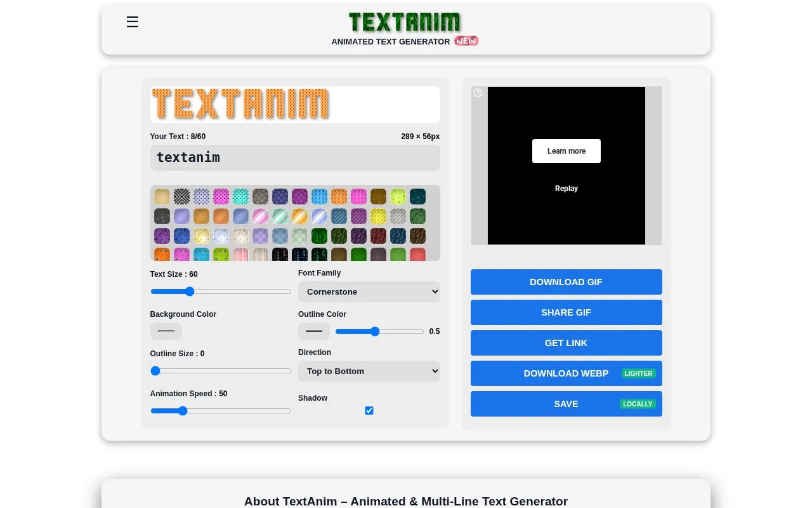Click the orange animated text preview
812x508 pixels.
240,104
